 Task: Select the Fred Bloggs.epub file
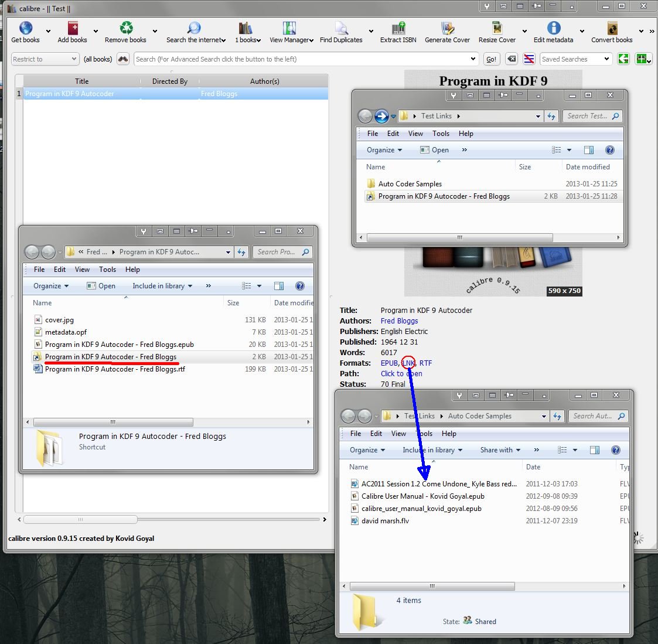point(119,344)
